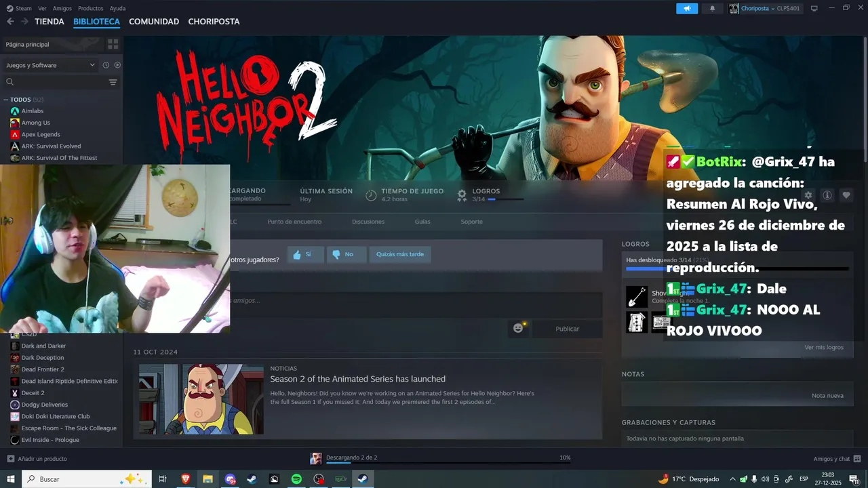Image resolution: width=868 pixels, height=488 pixels.
Task: Open File Explorer from the taskbar
Action: (x=208, y=479)
